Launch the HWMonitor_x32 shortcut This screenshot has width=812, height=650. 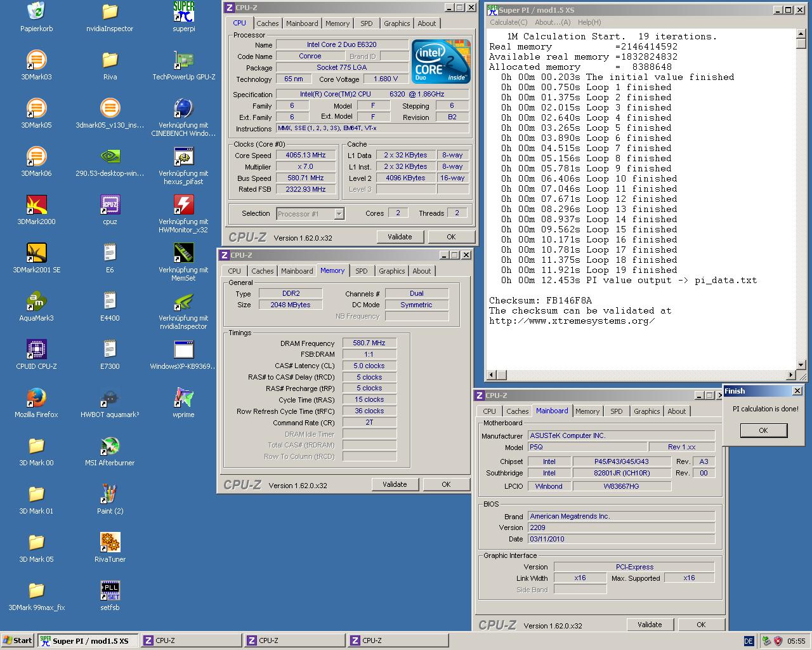click(183, 204)
